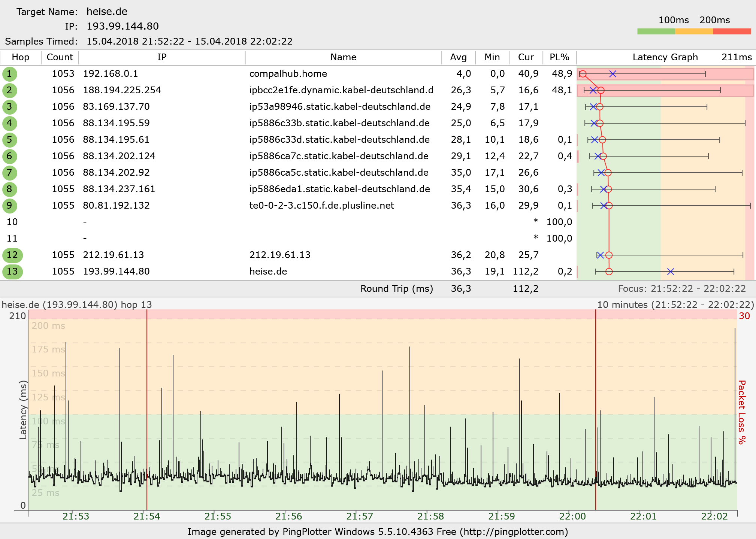Click ip53a98946.static.kabel-deutschland.de name
Screen dimensions: 756x539
click(340, 107)
